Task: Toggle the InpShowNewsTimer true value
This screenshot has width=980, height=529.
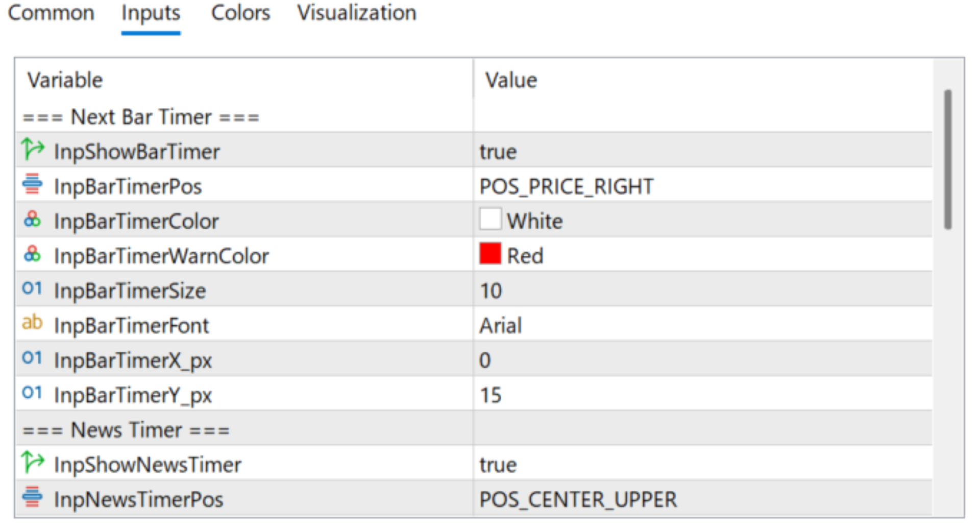Action: click(498, 465)
